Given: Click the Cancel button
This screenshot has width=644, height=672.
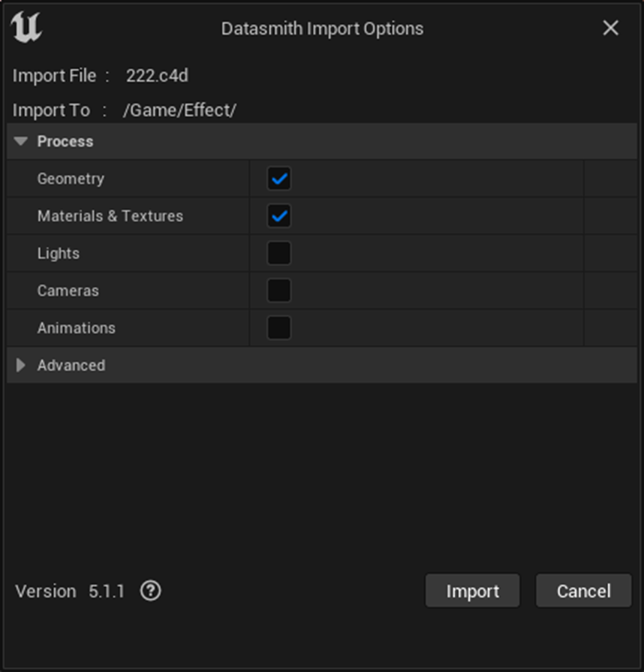Looking at the screenshot, I should pos(583,591).
